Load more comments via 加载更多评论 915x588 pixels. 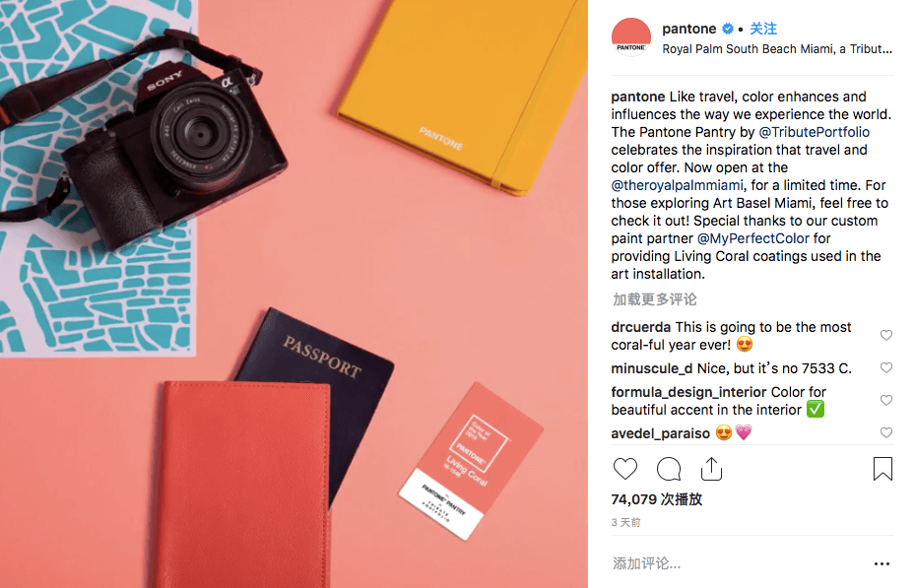654,299
